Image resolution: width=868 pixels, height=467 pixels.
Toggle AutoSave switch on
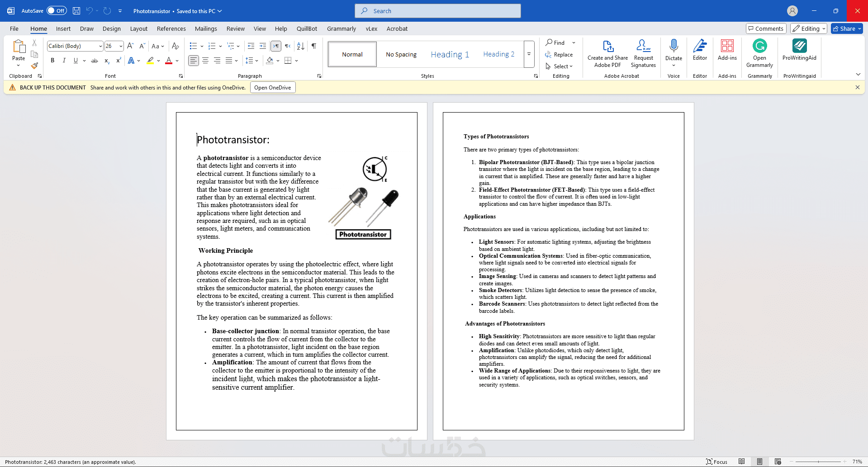57,11
